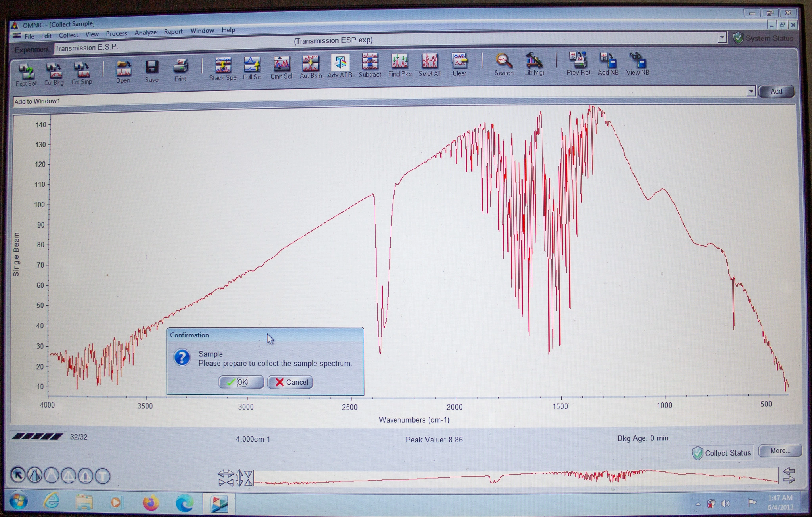Click roll arrows right of preview strip
Viewport: 812px width, 517px height.
[789, 475]
